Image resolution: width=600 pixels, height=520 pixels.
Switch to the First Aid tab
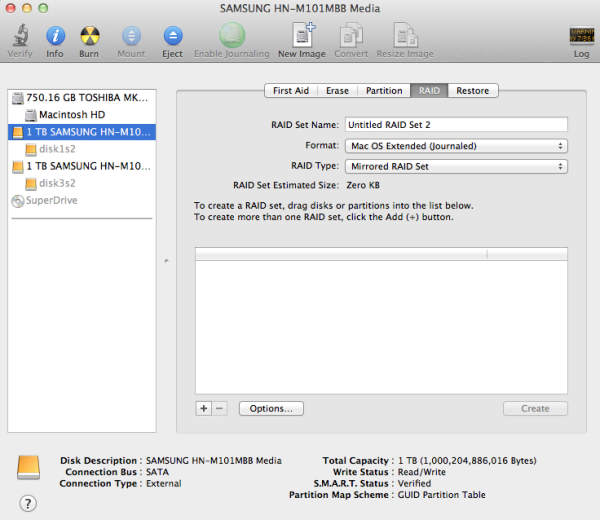tap(291, 91)
